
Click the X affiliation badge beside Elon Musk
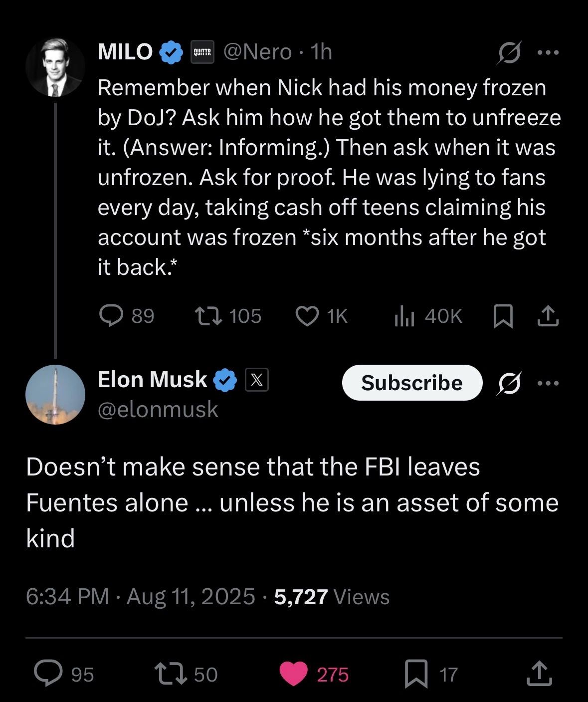pos(256,380)
